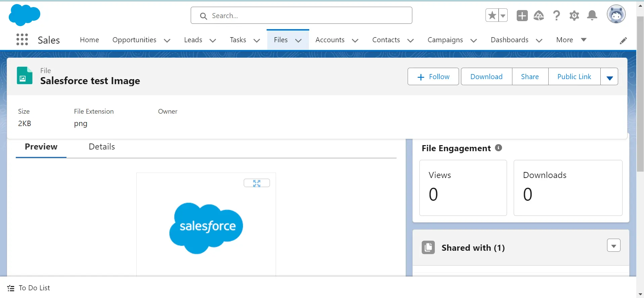This screenshot has width=644, height=298.
Task: Click the Salesforce cloud logo
Action: pos(25,15)
